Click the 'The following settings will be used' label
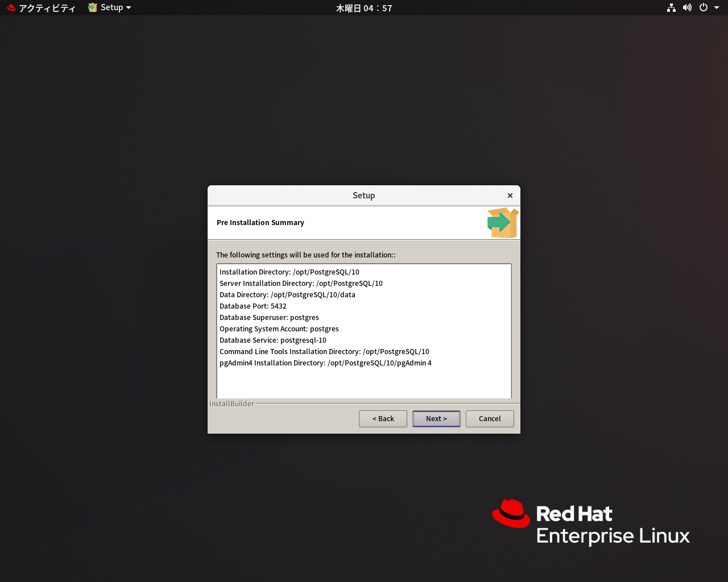Screen dimensions: 728x582 tap(306, 255)
